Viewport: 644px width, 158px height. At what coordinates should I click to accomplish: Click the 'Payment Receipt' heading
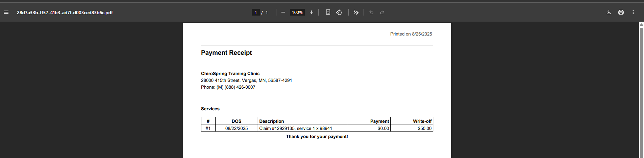[226, 53]
